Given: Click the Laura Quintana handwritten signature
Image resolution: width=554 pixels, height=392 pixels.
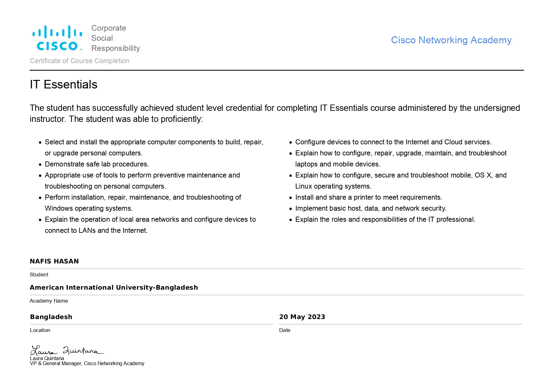Looking at the screenshot, I should pos(67,350).
